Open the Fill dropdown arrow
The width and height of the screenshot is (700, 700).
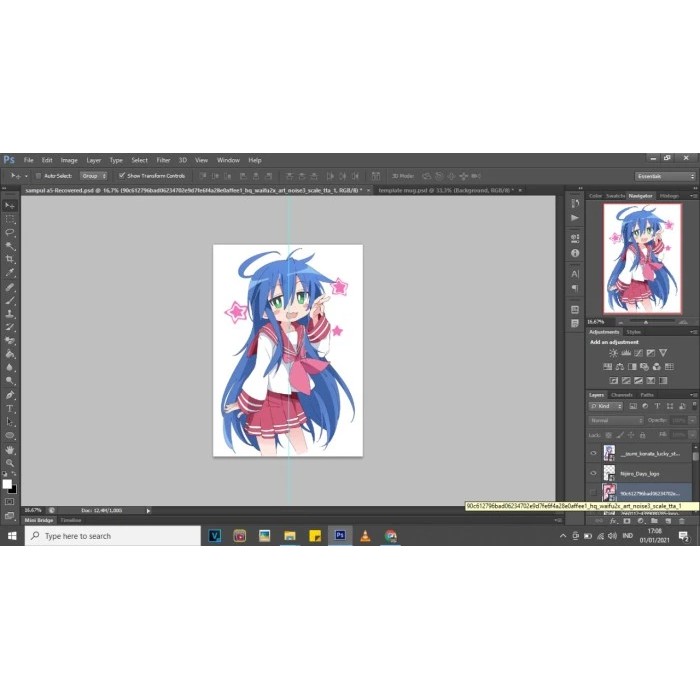tap(692, 434)
